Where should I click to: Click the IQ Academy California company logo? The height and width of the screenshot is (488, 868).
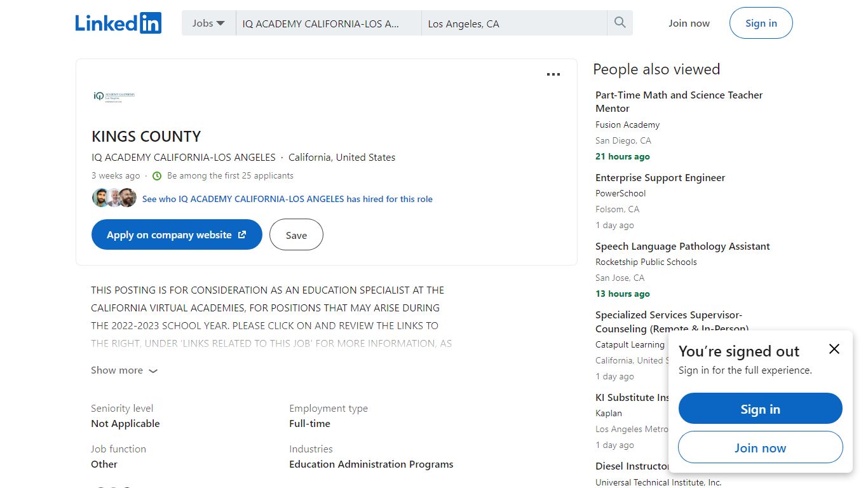114,97
